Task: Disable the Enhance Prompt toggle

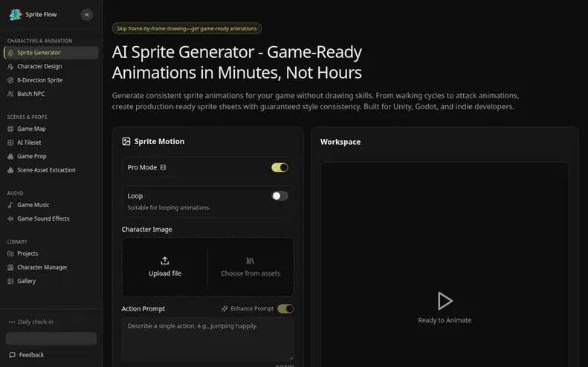Action: tap(285, 309)
